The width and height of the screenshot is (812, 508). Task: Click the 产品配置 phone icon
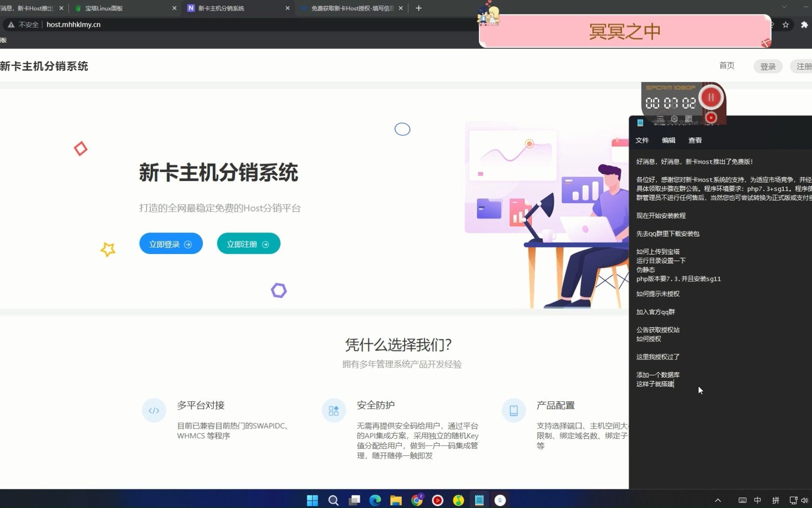point(514,410)
